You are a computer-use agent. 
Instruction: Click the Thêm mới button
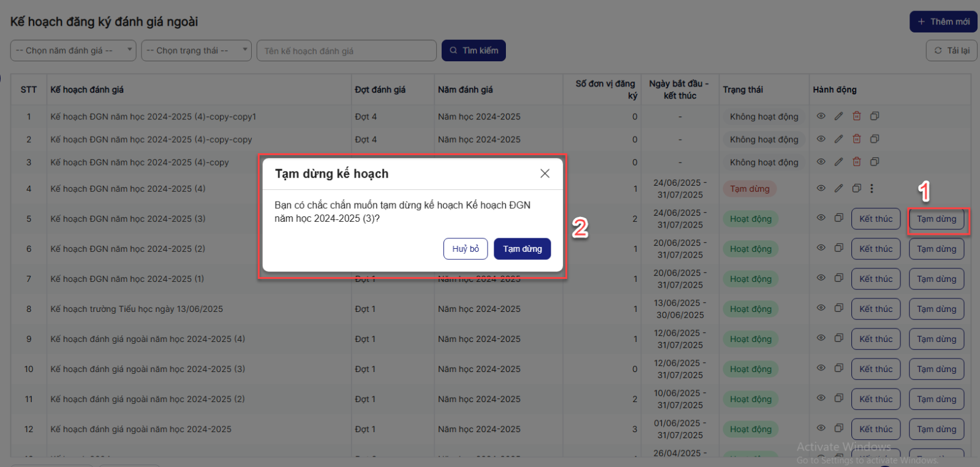943,21
